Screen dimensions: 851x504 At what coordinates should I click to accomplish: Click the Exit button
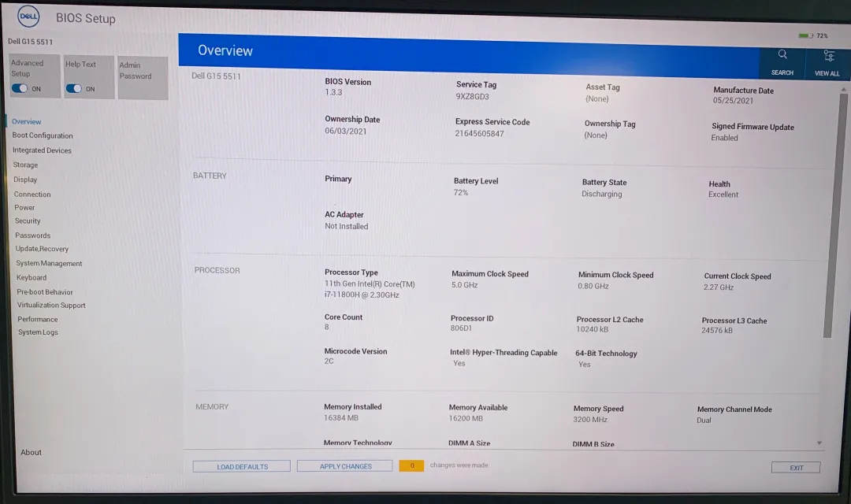pyautogui.click(x=796, y=468)
